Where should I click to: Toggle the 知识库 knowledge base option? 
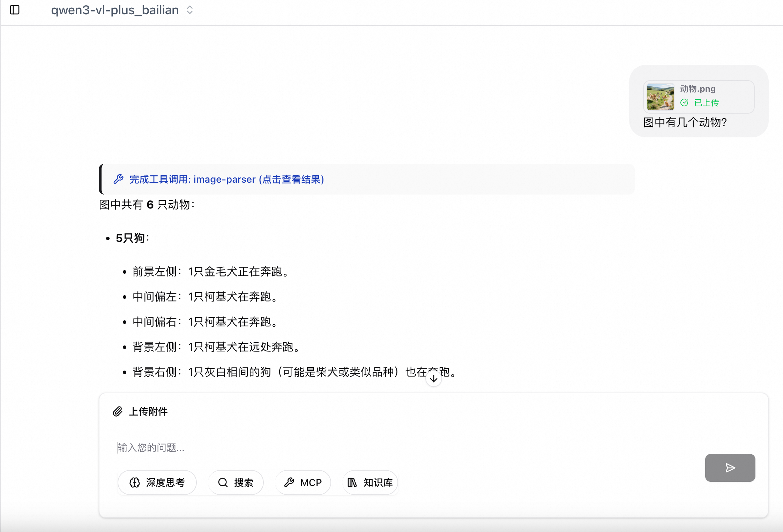pyautogui.click(x=370, y=482)
